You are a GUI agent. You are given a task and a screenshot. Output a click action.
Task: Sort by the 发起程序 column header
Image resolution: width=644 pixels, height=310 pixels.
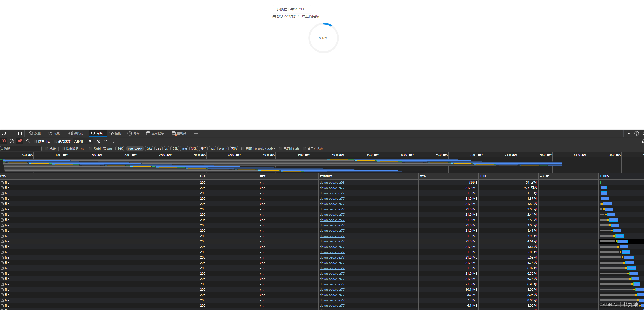[369, 176]
